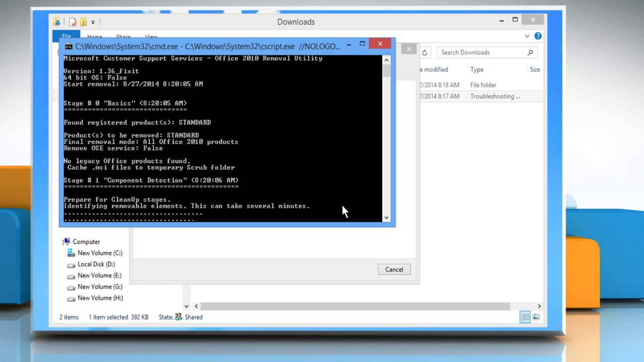The width and height of the screenshot is (644, 362).
Task: Click the console scrollbar up arrow
Action: click(386, 59)
